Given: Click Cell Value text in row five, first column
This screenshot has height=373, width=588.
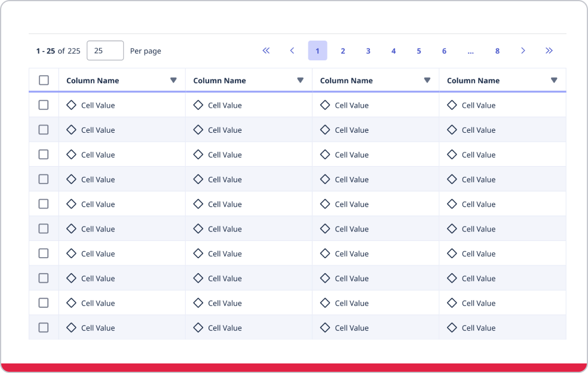Looking at the screenshot, I should (x=98, y=204).
